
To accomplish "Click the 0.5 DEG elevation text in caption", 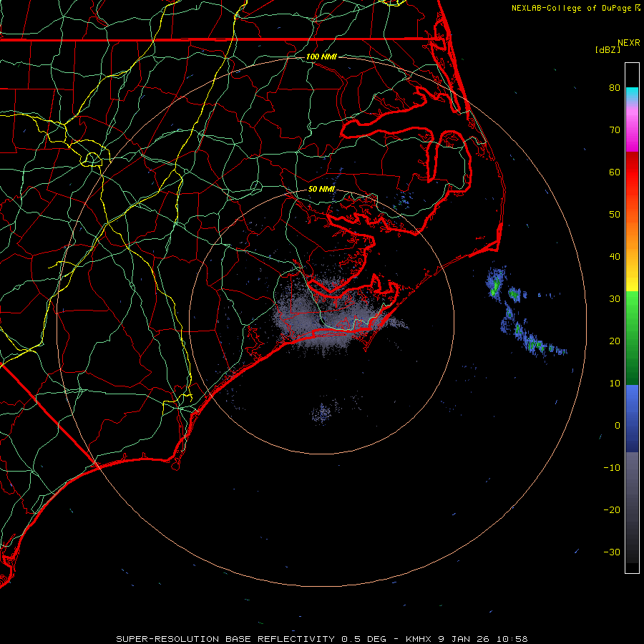I will 364,639.
